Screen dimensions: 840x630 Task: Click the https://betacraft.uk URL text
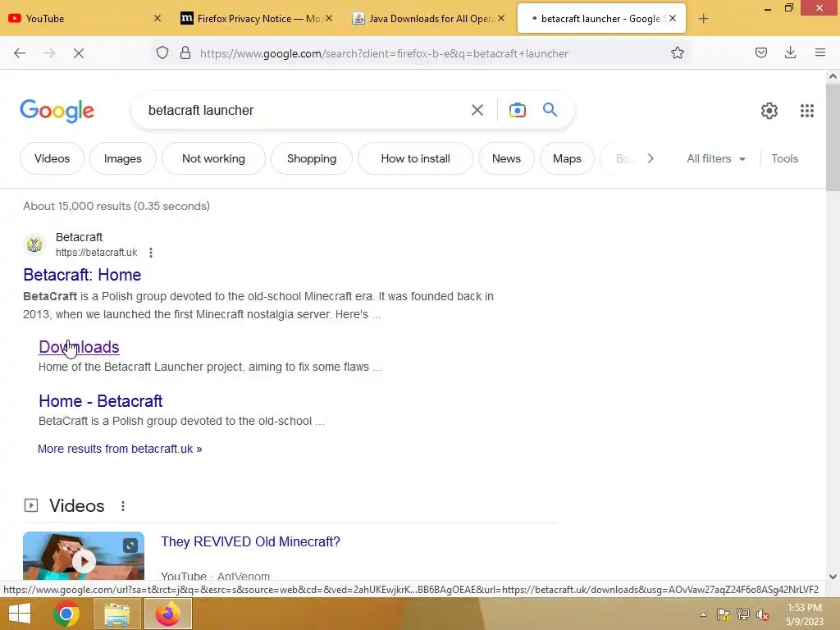pos(97,253)
